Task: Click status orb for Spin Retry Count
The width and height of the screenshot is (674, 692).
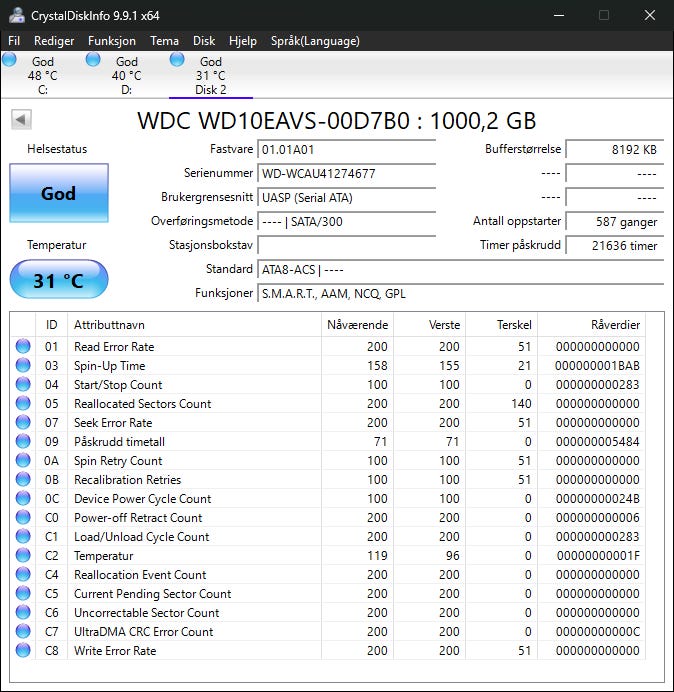Action: click(23, 460)
